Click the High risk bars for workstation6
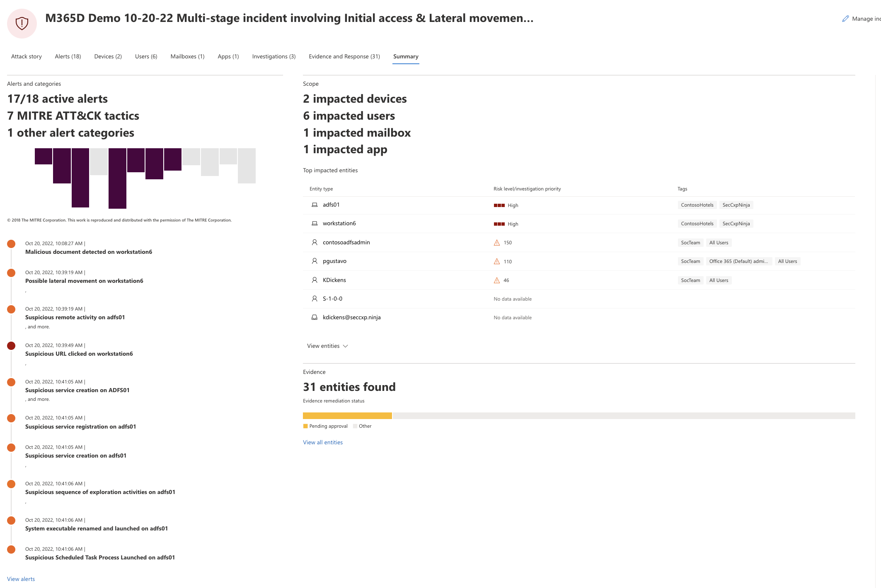The height and width of the screenshot is (588, 881). [499, 224]
